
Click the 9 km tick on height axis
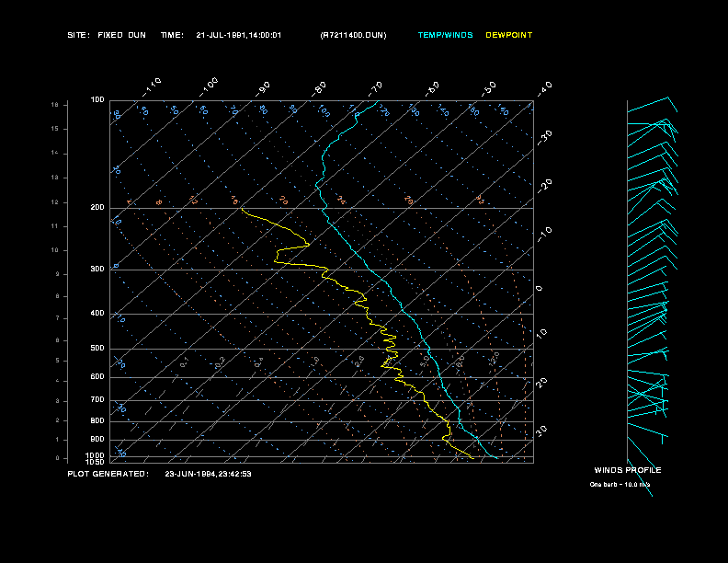57,274
